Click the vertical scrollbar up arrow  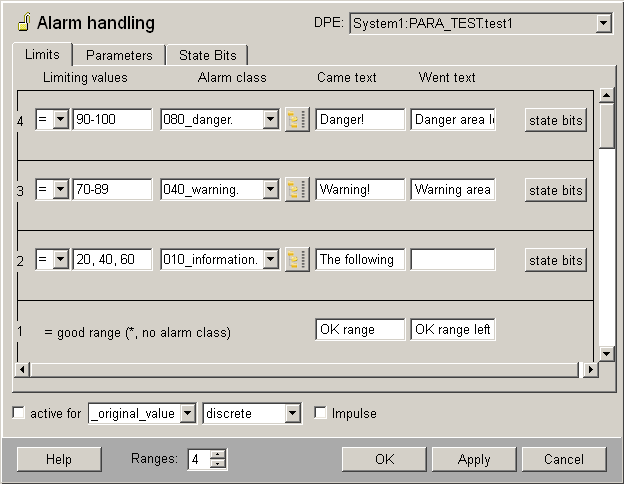[606, 96]
